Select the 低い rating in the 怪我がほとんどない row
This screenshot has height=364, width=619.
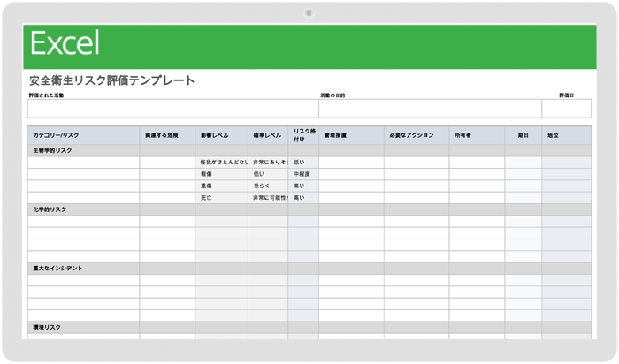(303, 163)
